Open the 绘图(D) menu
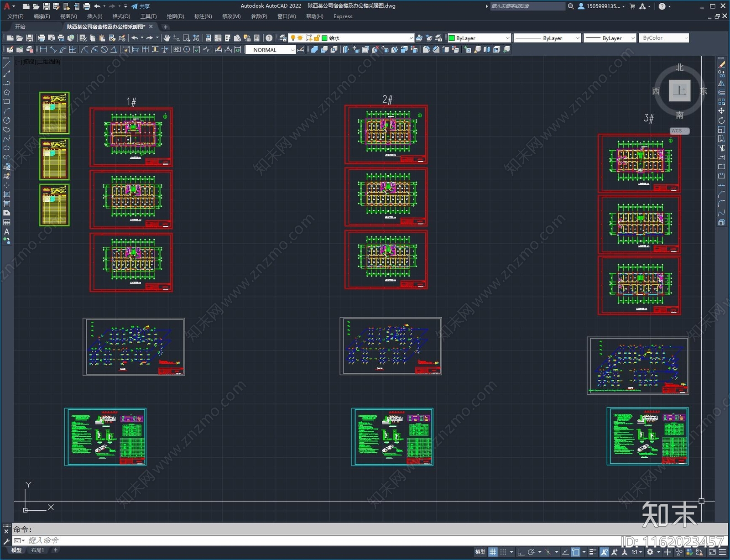Viewport: 730px width, 560px height. coord(175,16)
